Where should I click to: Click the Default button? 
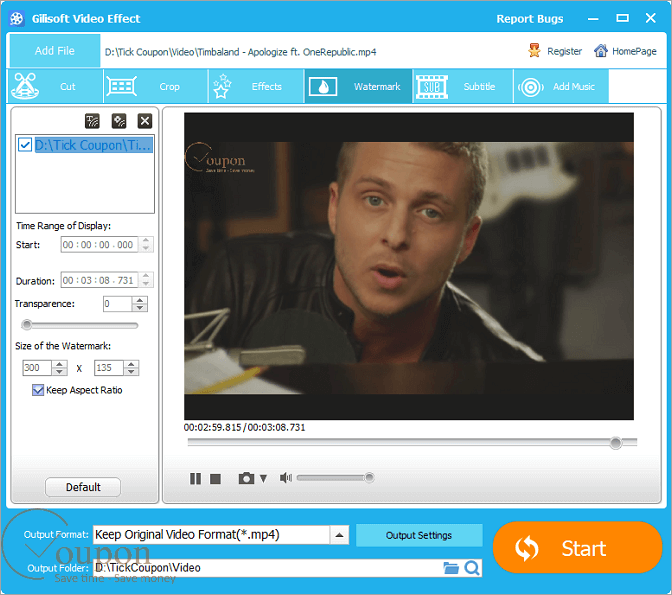pos(83,487)
